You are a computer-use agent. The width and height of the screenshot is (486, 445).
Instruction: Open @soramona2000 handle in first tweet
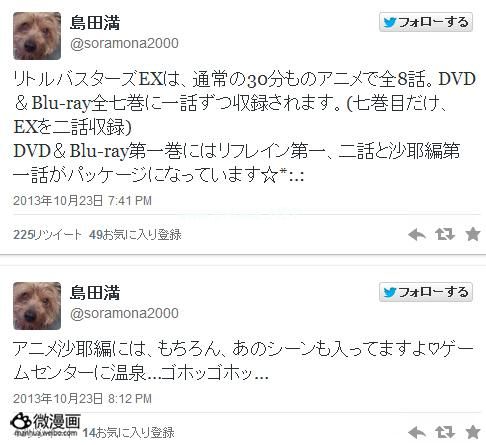(124, 44)
